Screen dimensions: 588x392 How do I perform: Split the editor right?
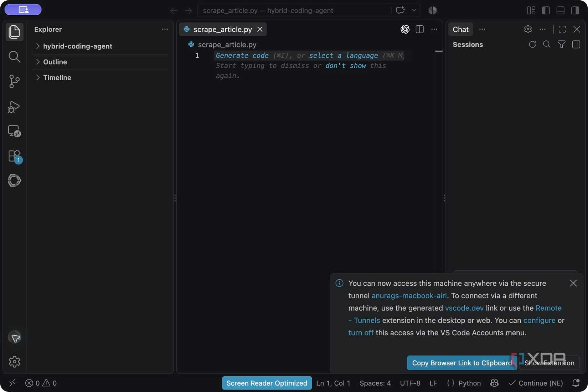tap(419, 29)
